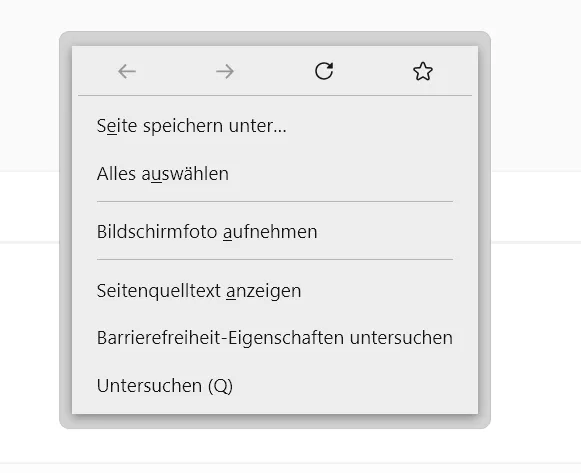This screenshot has width=581, height=473.
Task: Choose 'Barrierefreiheit-Eigenschaften untersuchen'
Action: point(275,338)
